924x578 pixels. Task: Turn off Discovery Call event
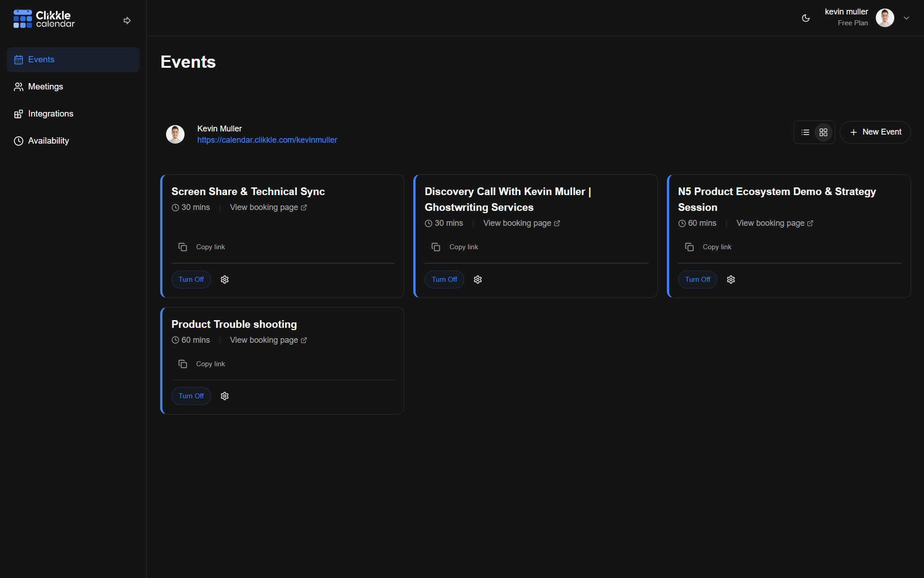point(444,280)
